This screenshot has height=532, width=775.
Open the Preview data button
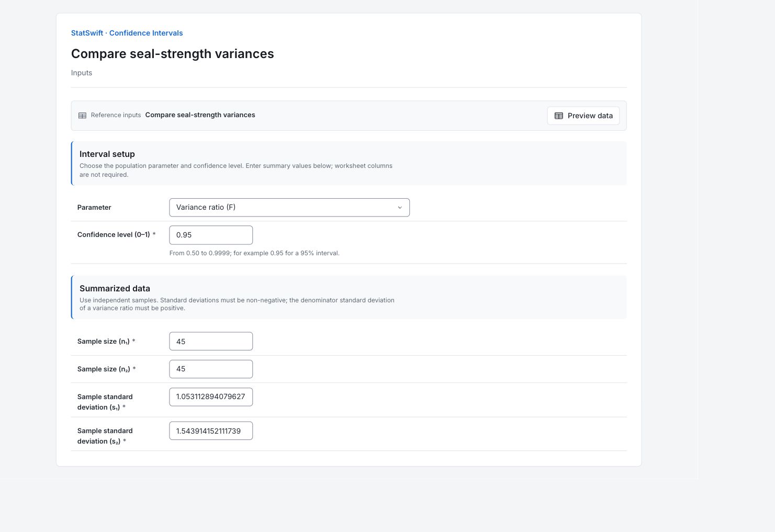coord(583,116)
